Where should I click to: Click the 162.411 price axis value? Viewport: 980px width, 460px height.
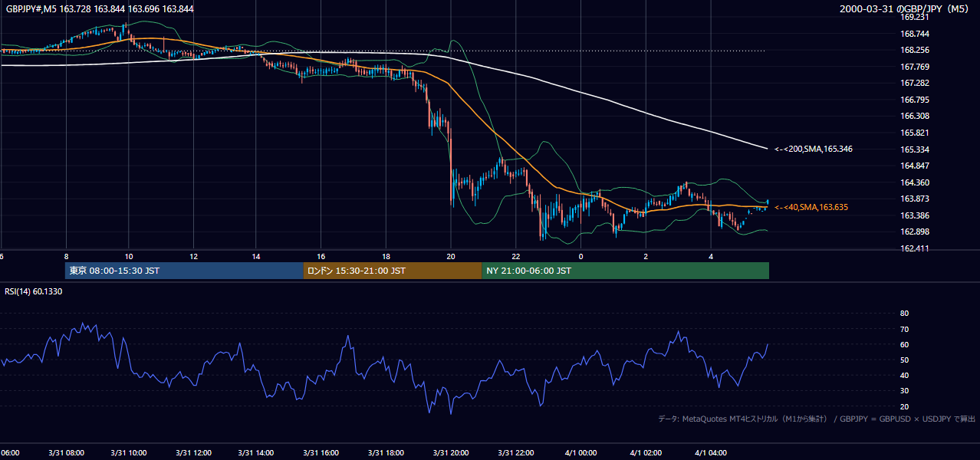coord(915,248)
